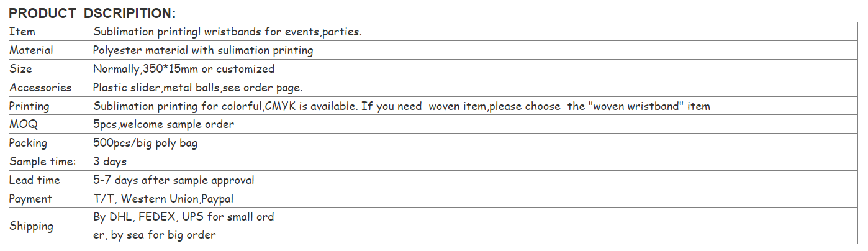Select the MOQ label cell
Viewport: 868px width, 251px height.
[x=50, y=124]
